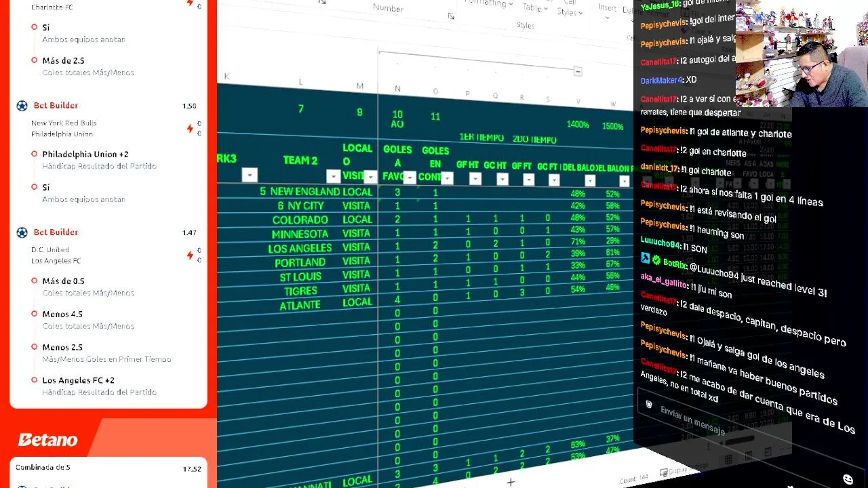Select the 'Menos 4.5' bet selection

tap(62, 314)
